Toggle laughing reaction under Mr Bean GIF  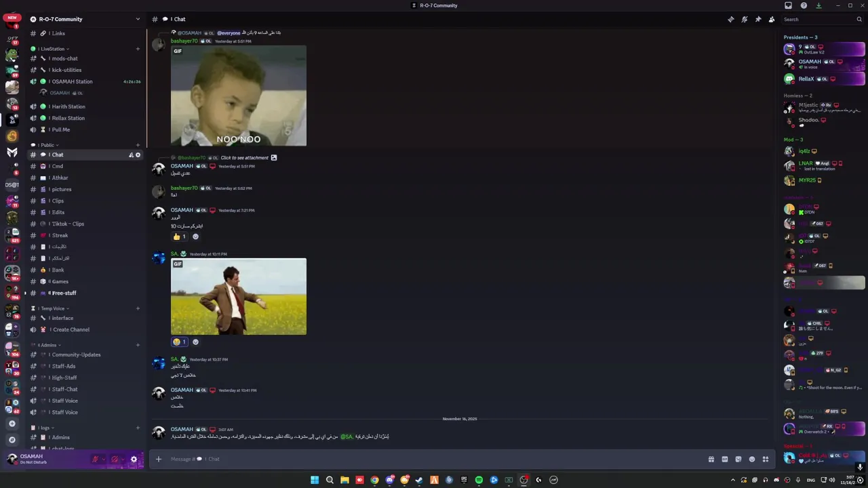coord(180,342)
